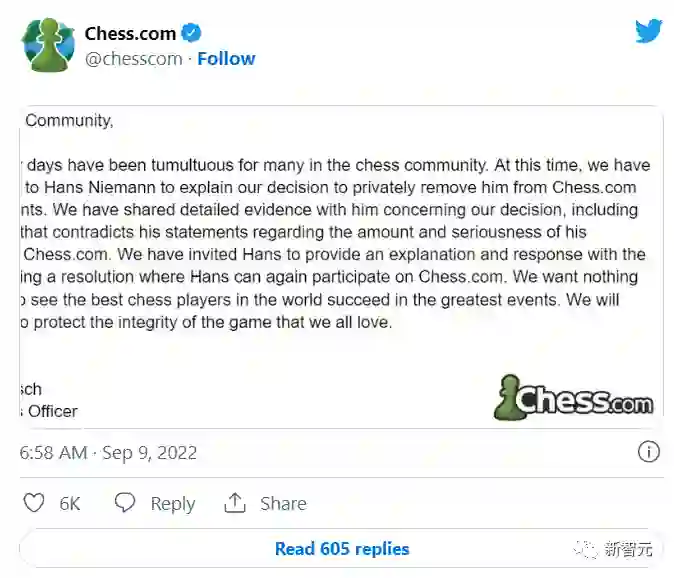Viewport: 674px width, 578px height.
Task: Open the tweet info circle icon
Action: tap(649, 452)
